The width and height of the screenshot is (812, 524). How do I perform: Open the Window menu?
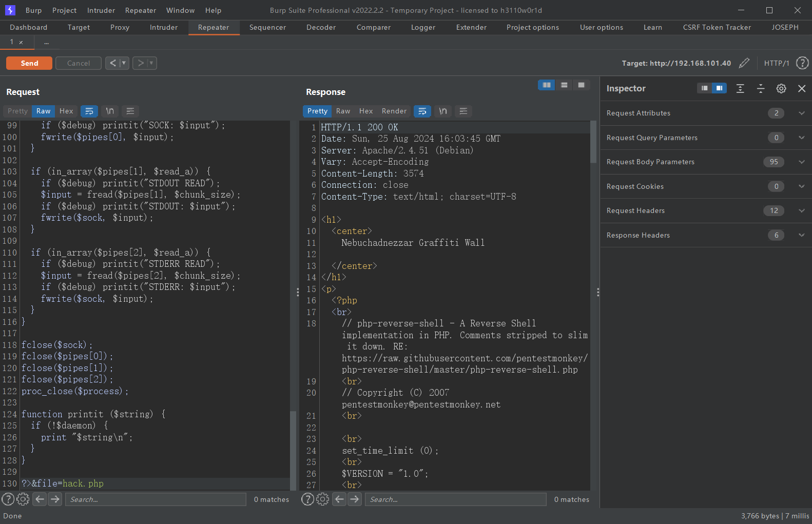pyautogui.click(x=180, y=10)
